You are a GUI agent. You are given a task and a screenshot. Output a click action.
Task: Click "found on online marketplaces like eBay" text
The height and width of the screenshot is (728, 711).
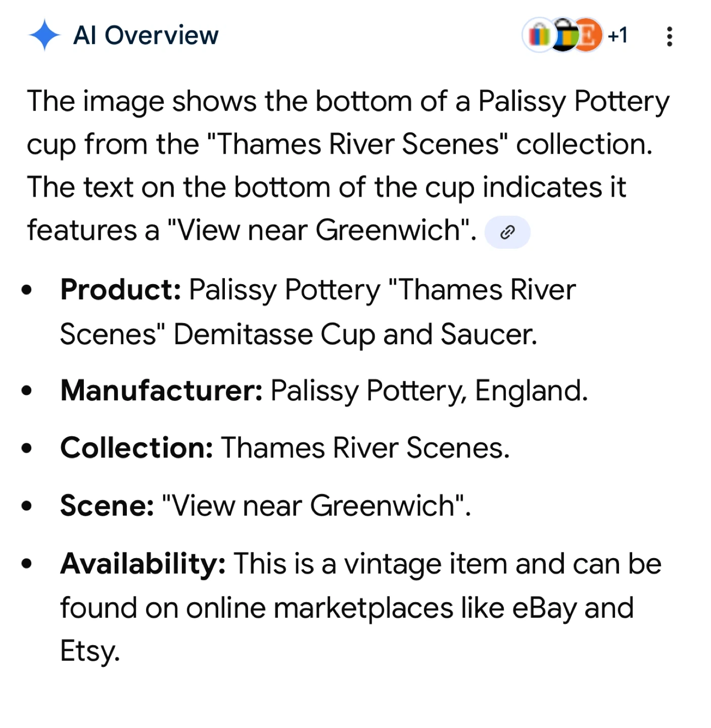point(318,608)
